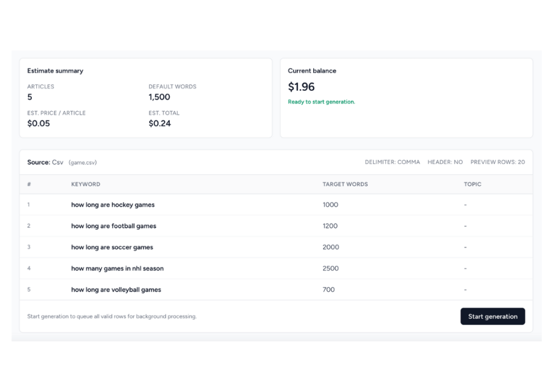Click the game.csv file name
Image resolution: width=553 pixels, height=392 pixels.
83,163
